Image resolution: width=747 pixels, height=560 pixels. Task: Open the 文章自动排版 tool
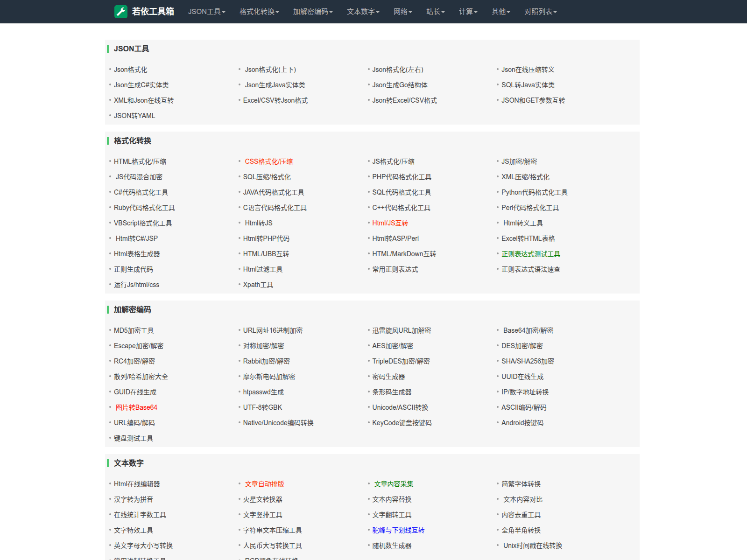point(264,484)
